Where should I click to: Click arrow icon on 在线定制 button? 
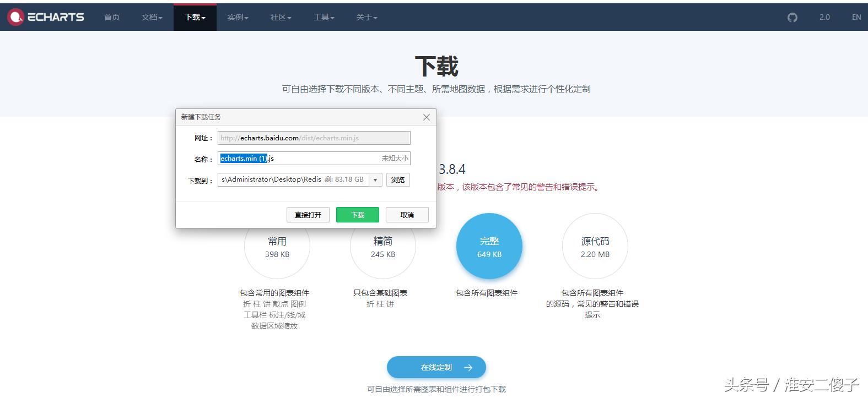coord(468,368)
